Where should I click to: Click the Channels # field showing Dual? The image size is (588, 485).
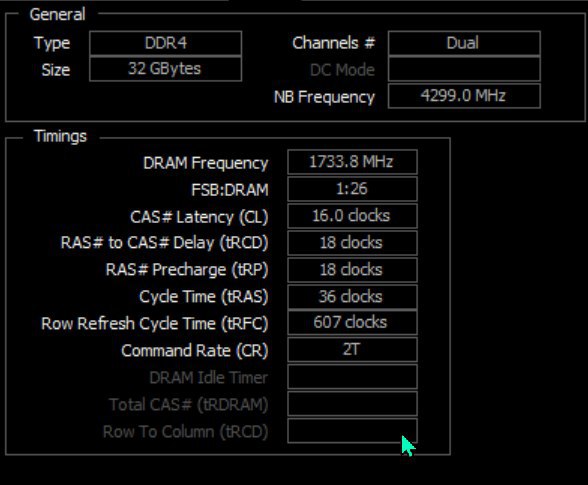464,43
